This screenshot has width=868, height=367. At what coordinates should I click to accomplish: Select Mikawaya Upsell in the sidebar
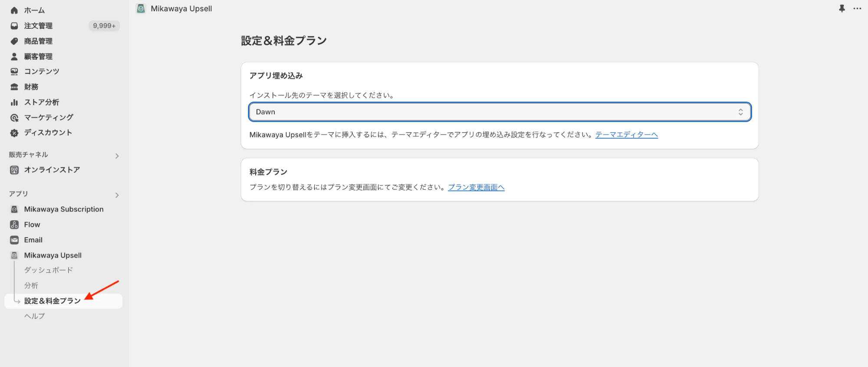pos(53,255)
